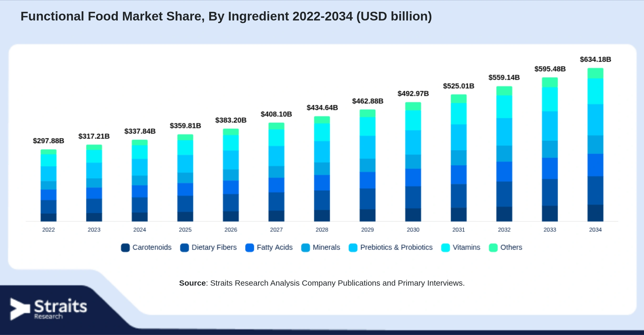Select the $408.10B total label
Viewport: 644px width, 335px height.
[276, 114]
